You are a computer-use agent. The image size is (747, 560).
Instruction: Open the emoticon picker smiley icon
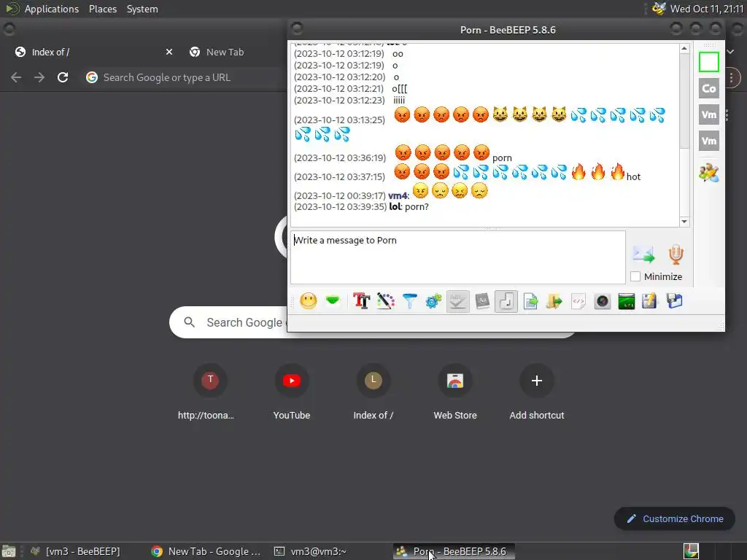coord(309,301)
